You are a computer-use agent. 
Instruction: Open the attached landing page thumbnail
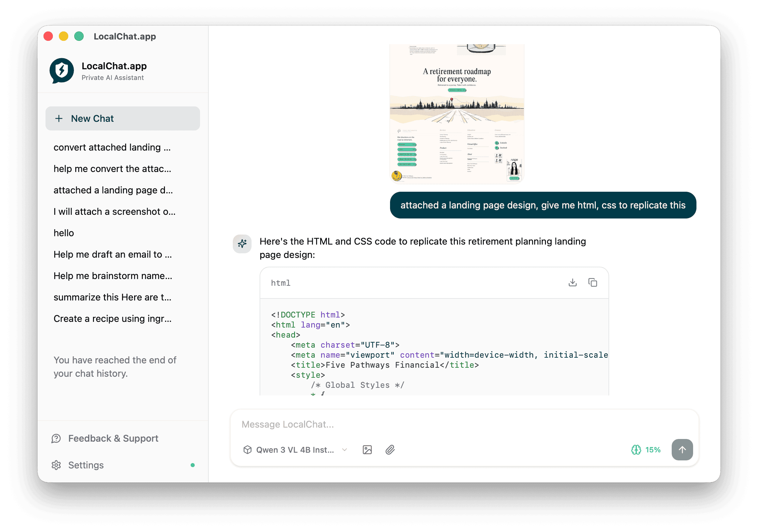[457, 114]
